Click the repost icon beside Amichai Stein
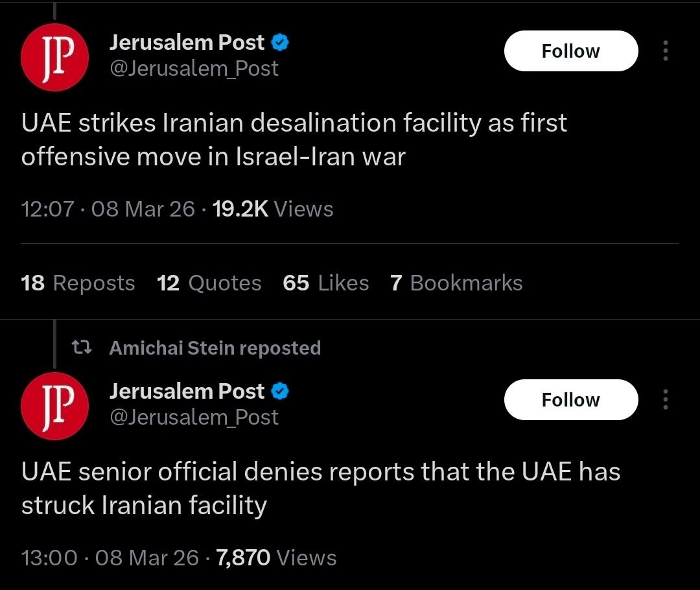 click(x=81, y=348)
